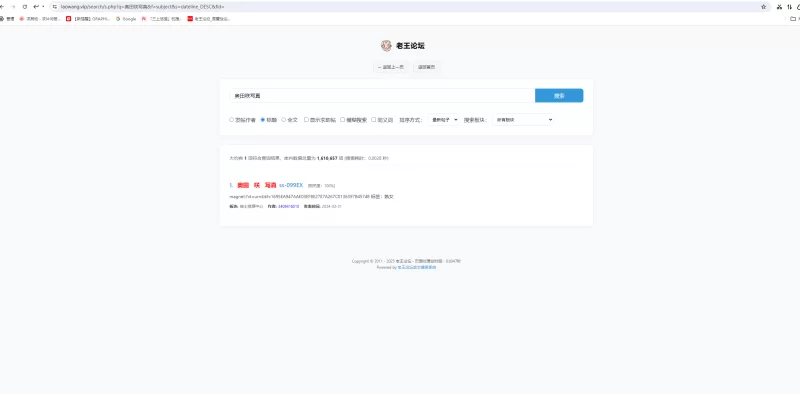
Task: Bookmark this page with the star icon
Action: coord(763,7)
